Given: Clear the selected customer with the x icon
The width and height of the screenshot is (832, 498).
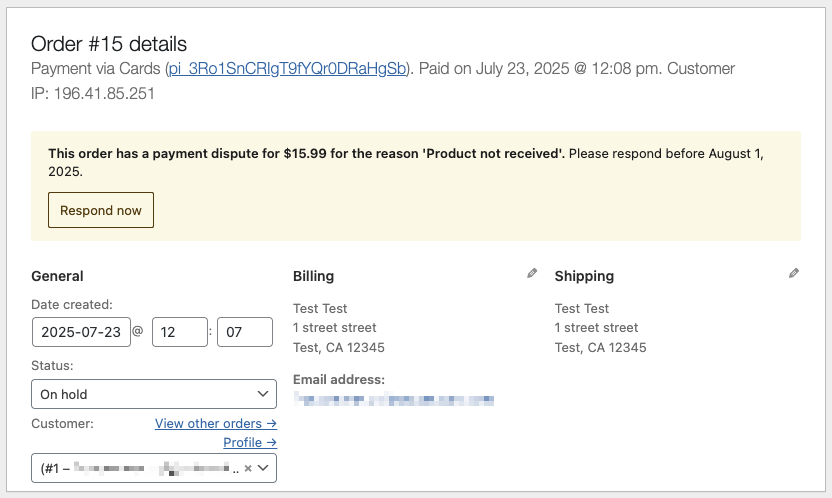Looking at the screenshot, I should click(248, 468).
